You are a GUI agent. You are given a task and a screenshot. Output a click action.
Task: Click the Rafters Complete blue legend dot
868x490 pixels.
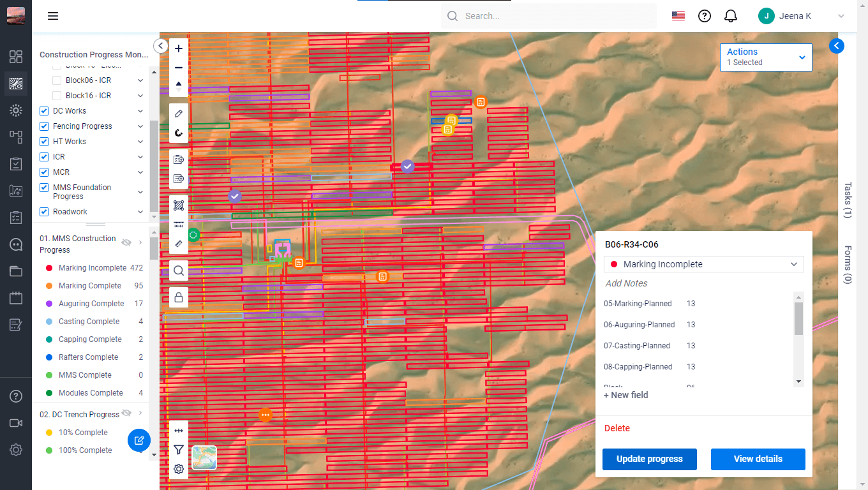(49, 357)
